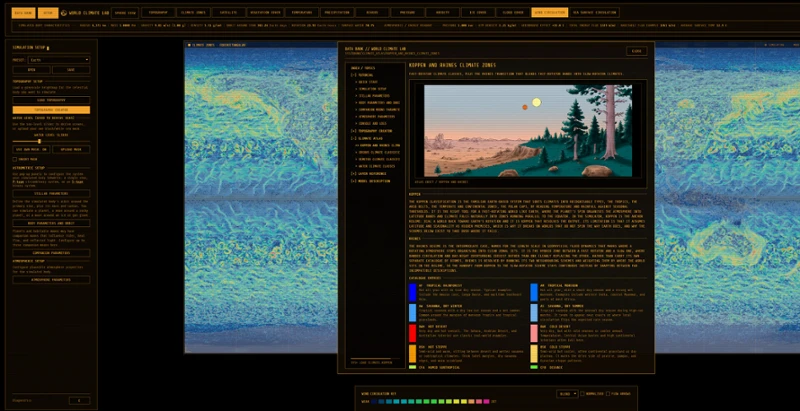Switch to the Temperature layer tab
The image size is (800, 411).
point(301,13)
